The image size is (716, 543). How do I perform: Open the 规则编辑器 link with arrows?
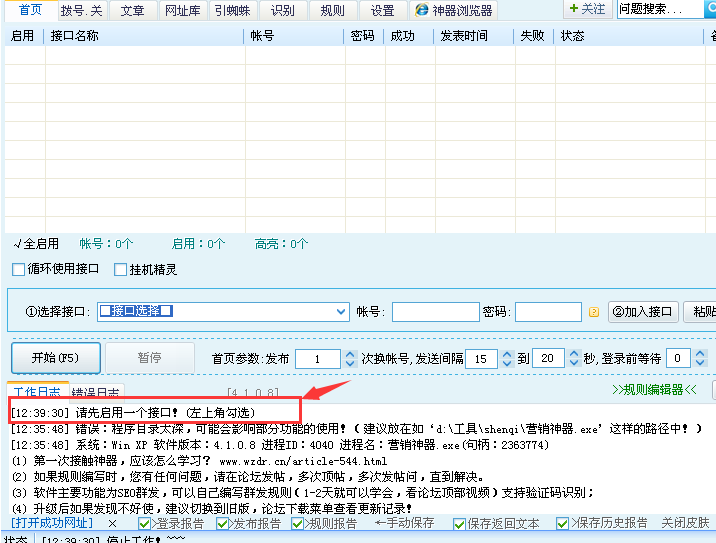654,389
